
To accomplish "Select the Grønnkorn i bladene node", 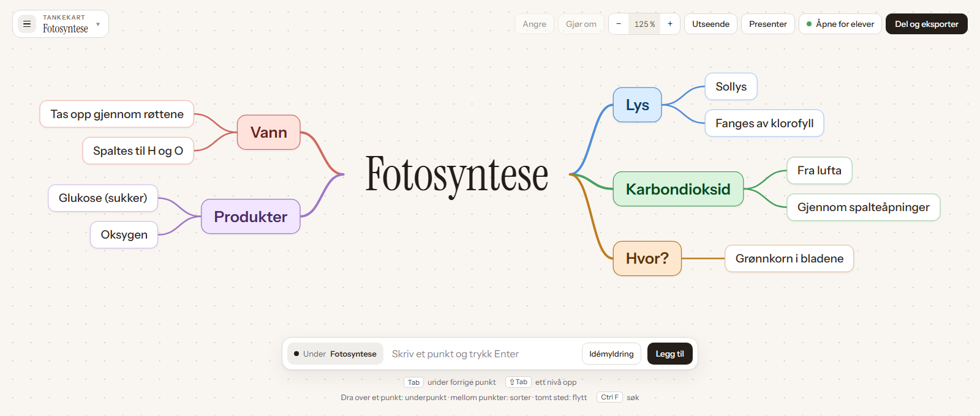I will coord(790,258).
